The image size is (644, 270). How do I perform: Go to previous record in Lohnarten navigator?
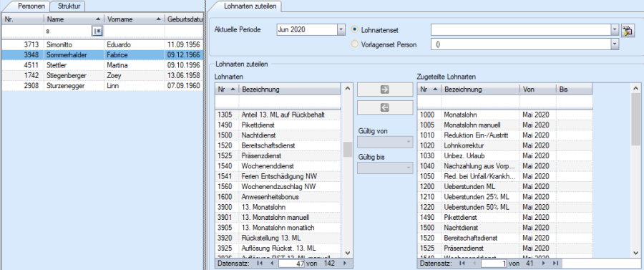coord(271,263)
